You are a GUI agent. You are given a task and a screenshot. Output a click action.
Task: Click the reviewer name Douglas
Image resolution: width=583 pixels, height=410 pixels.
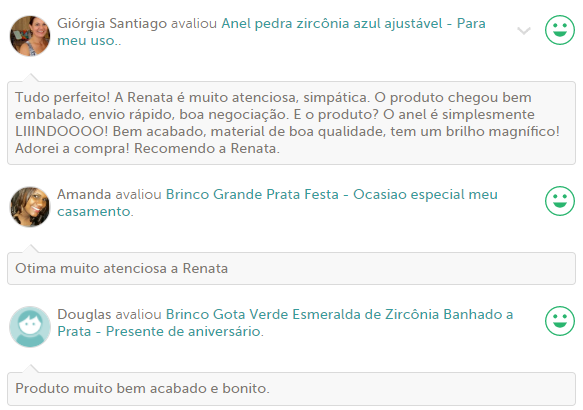click(x=84, y=314)
